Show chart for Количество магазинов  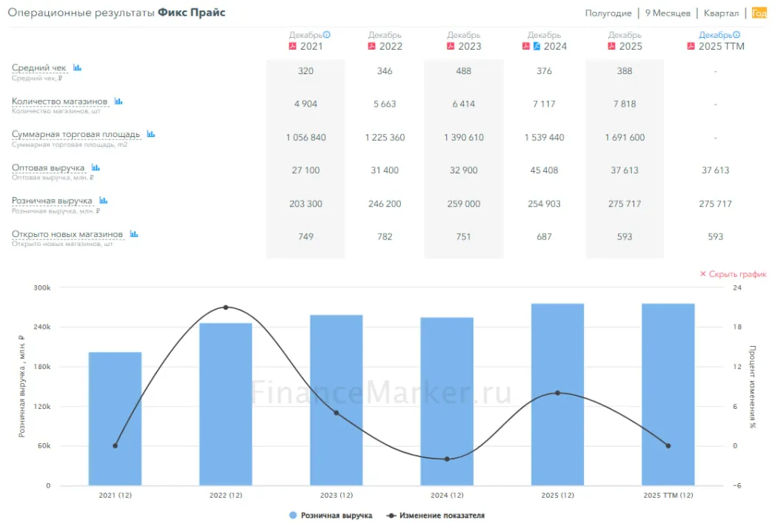pos(118,102)
